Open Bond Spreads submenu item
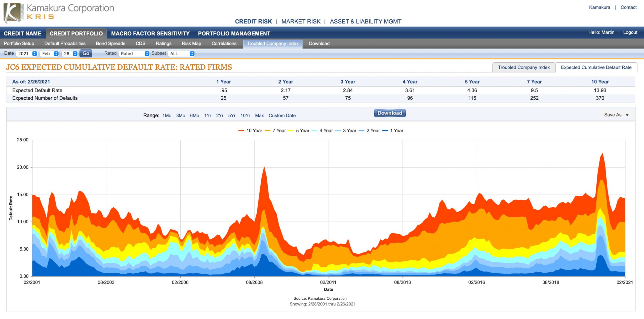This screenshot has height=319, width=644. click(110, 44)
